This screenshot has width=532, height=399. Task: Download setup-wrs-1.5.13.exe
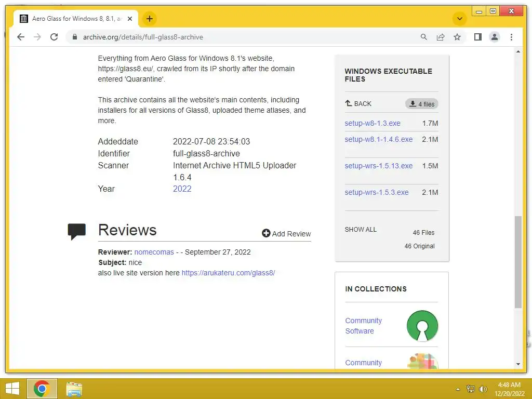[379, 166]
